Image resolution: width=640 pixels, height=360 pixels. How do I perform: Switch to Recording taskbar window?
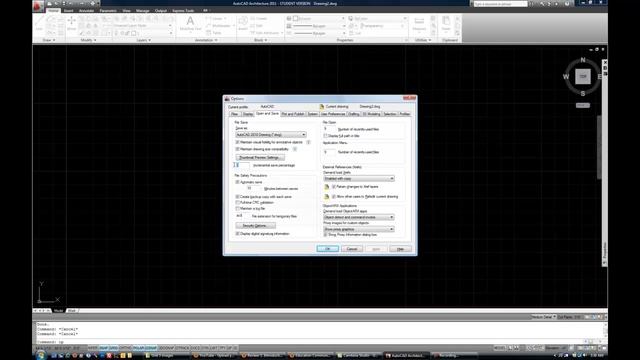[x=454, y=356]
